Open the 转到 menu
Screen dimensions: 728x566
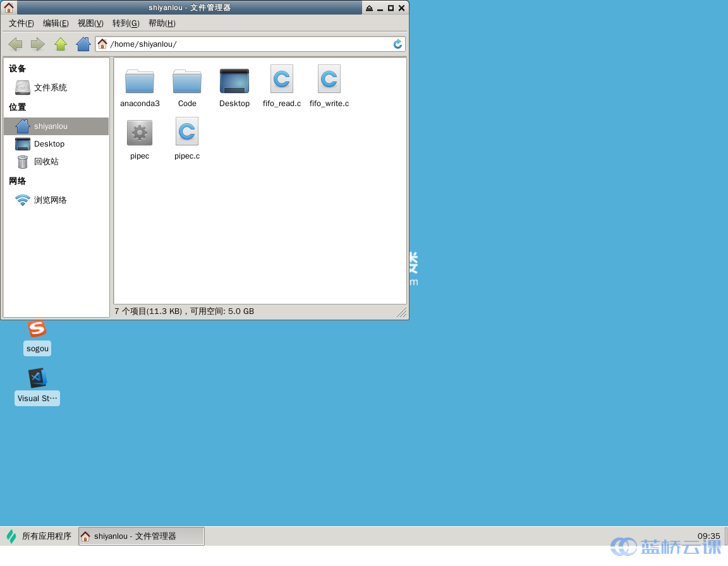125,22
